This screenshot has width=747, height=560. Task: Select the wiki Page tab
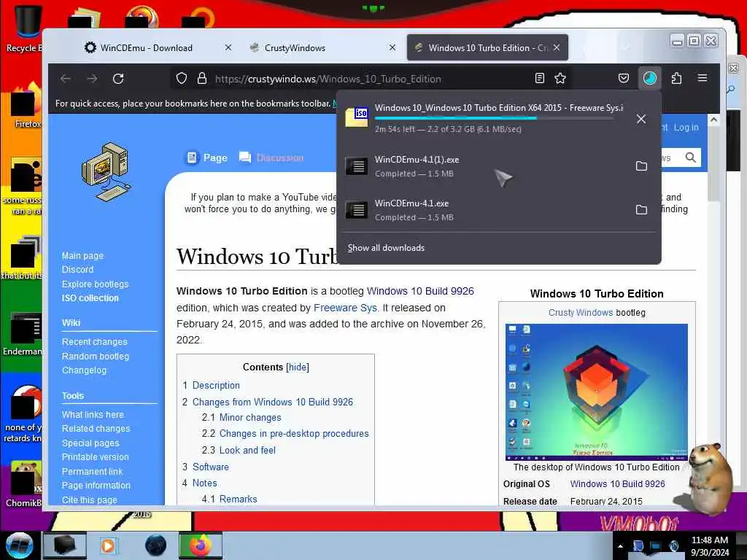(206, 157)
